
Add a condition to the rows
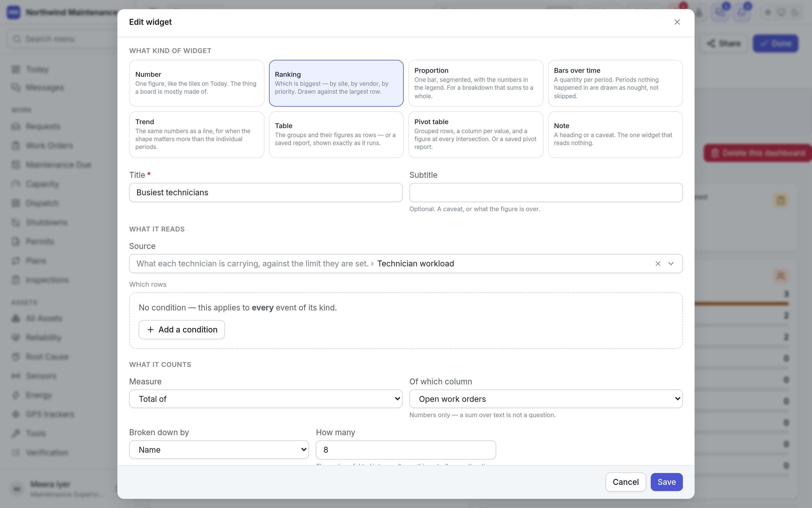coord(182,330)
